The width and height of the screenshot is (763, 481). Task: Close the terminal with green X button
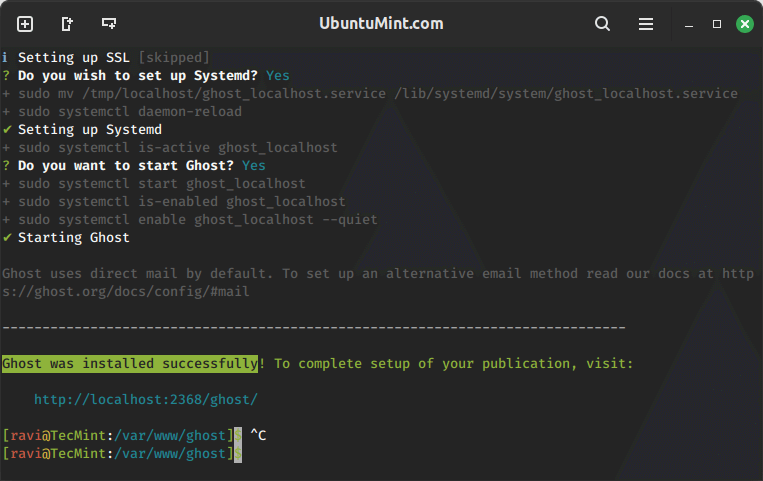click(x=745, y=24)
